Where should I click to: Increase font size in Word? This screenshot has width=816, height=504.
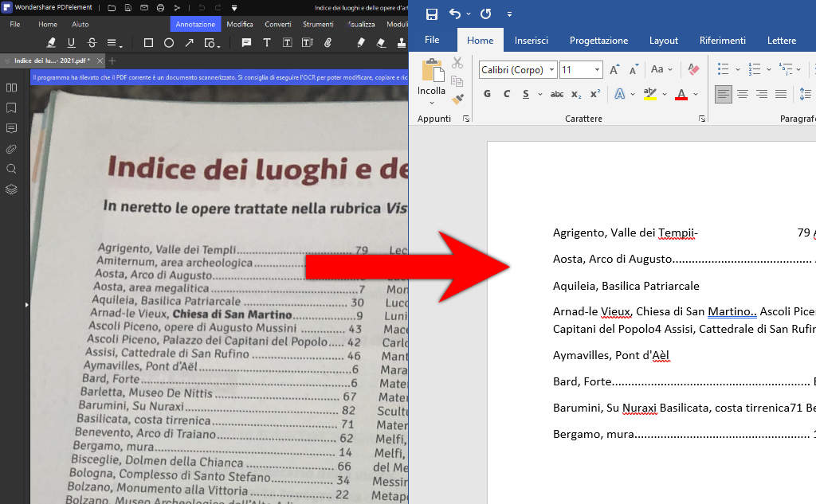pos(614,69)
